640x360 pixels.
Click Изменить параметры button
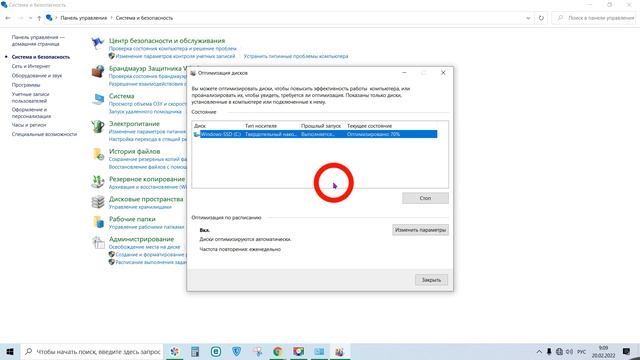tap(420, 230)
